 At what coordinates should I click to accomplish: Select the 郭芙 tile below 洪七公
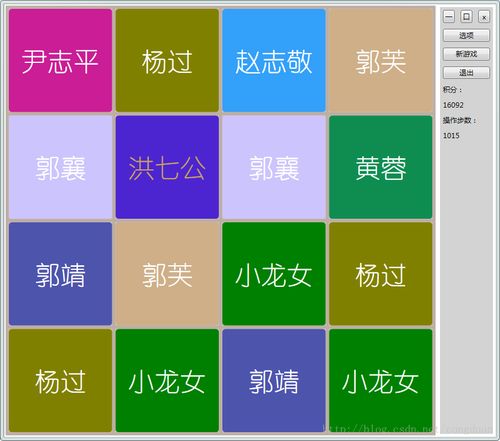[167, 274]
